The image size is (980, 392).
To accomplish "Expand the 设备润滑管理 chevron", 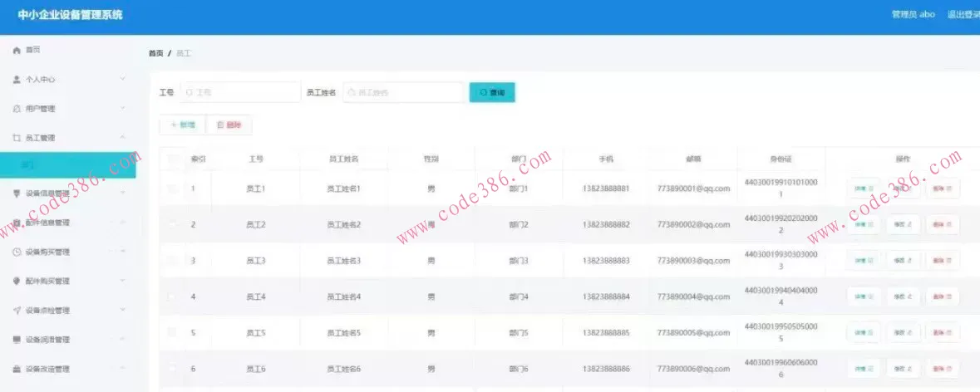I will click(123, 339).
